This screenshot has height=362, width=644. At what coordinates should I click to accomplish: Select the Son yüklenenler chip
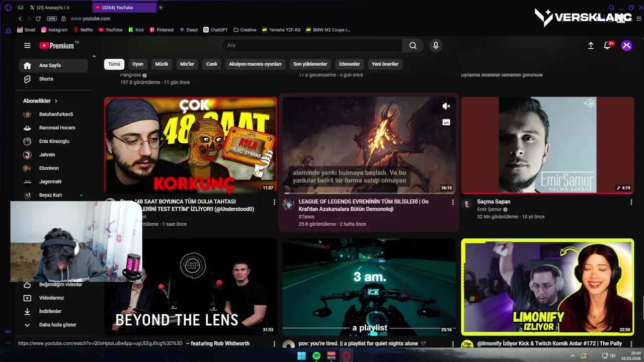click(x=310, y=64)
